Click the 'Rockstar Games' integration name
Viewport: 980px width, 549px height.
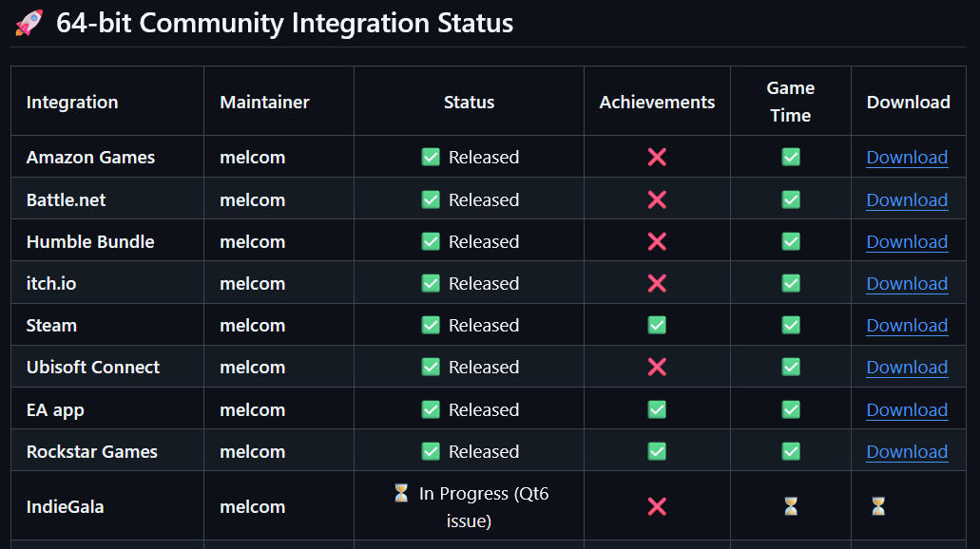92,451
